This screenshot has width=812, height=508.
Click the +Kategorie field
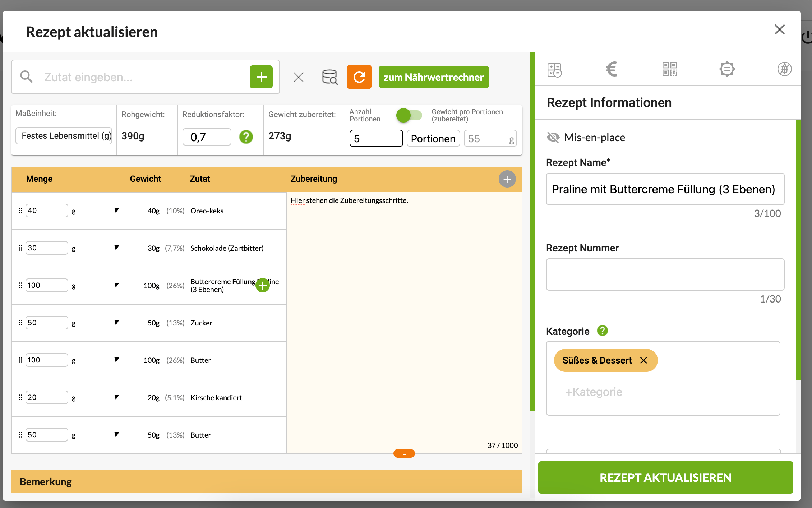point(594,392)
